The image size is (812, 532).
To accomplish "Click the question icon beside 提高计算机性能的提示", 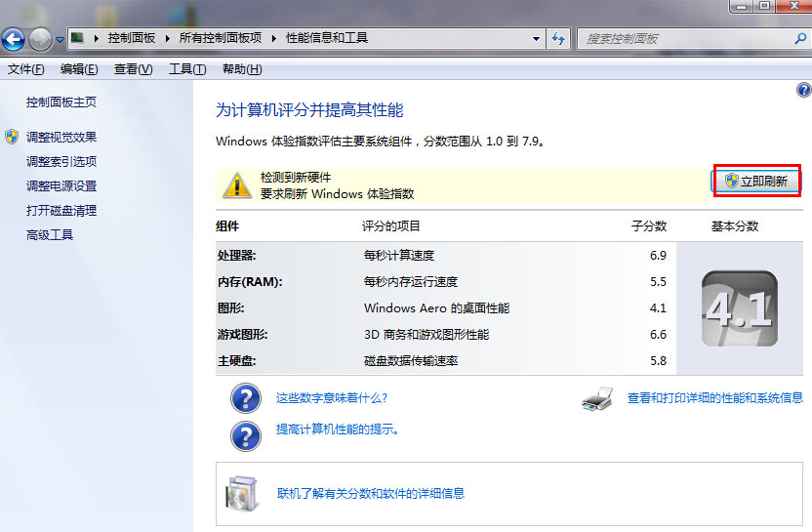I will click(x=246, y=430).
